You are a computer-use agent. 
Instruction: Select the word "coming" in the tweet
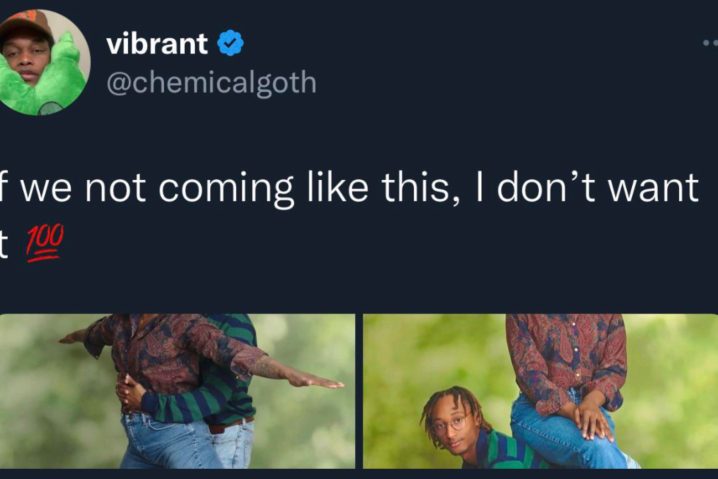[225, 189]
